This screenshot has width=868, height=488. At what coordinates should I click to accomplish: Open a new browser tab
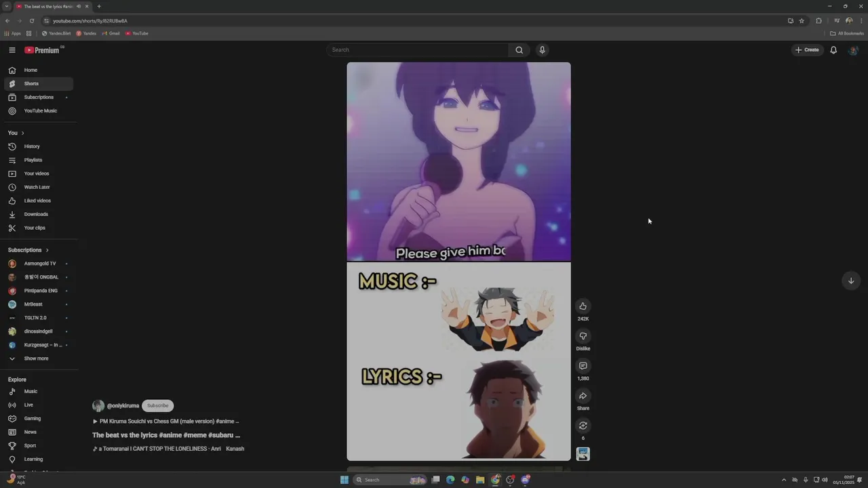pos(99,6)
